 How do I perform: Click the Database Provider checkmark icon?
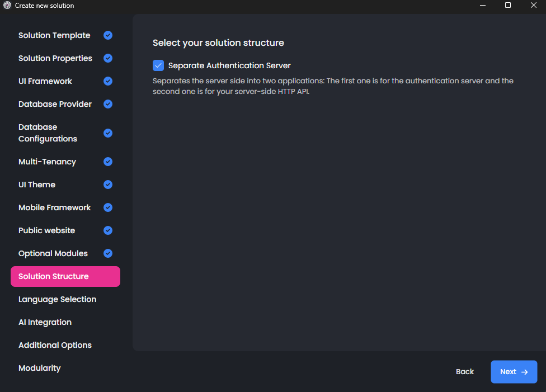tap(108, 104)
